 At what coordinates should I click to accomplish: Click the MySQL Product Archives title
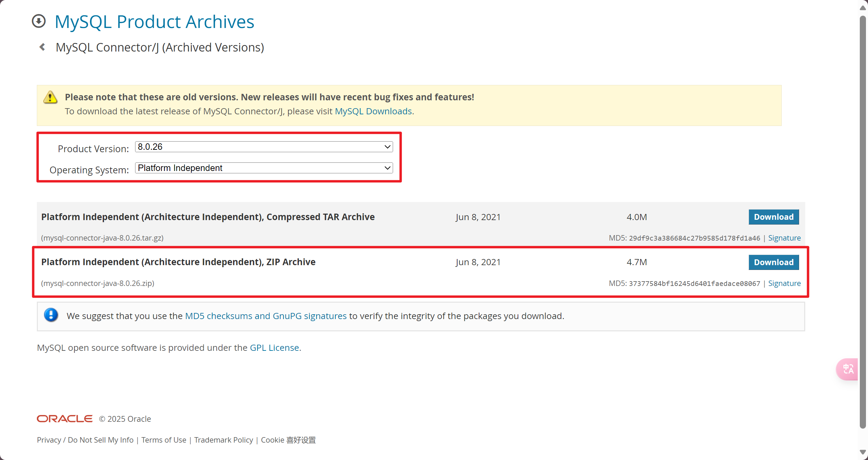155,21
